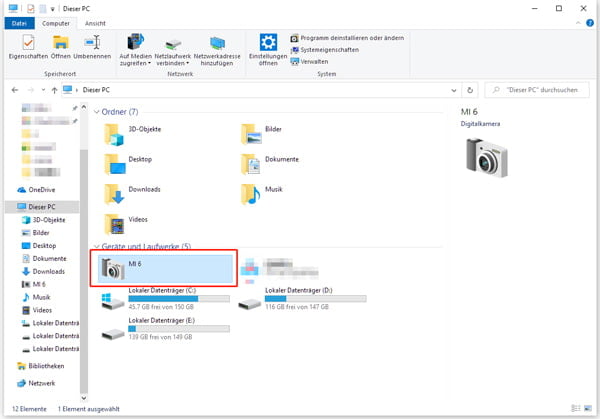Select 3D-Objekte in navigation pane
Image resolution: width=600 pixels, height=419 pixels.
(44, 220)
